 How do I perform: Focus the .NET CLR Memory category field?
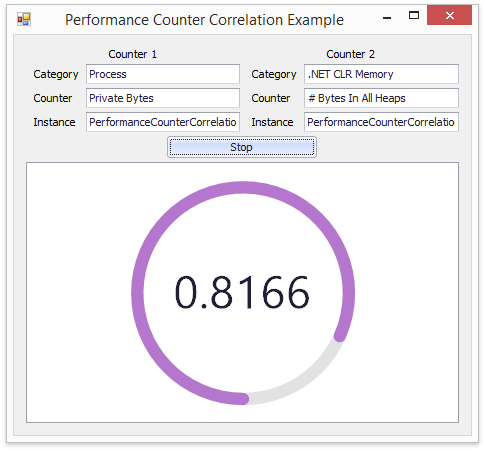tap(381, 74)
